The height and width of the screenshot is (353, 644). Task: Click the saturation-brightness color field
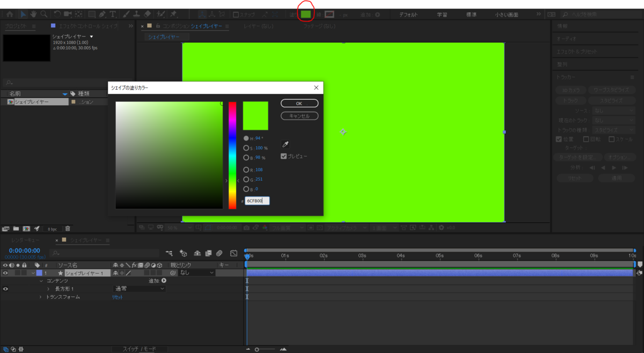coord(169,155)
